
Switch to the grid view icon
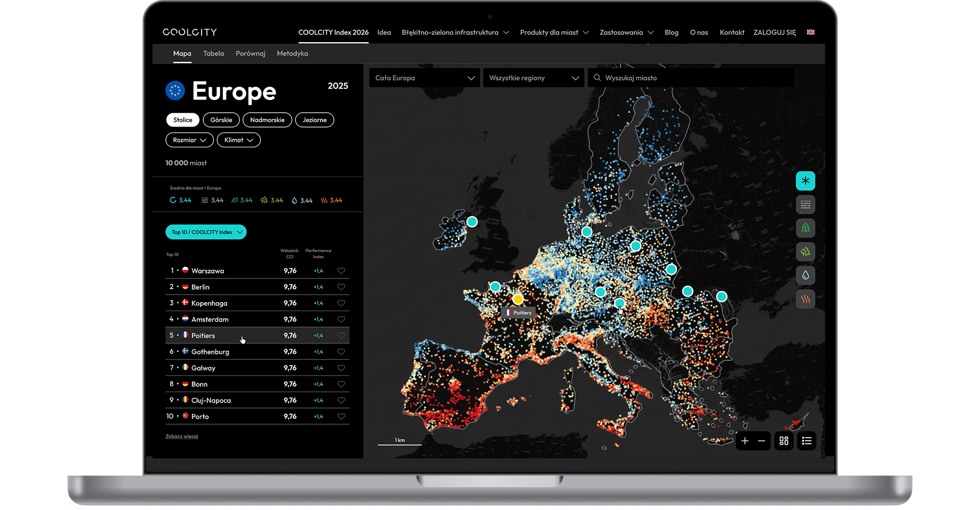point(784,441)
